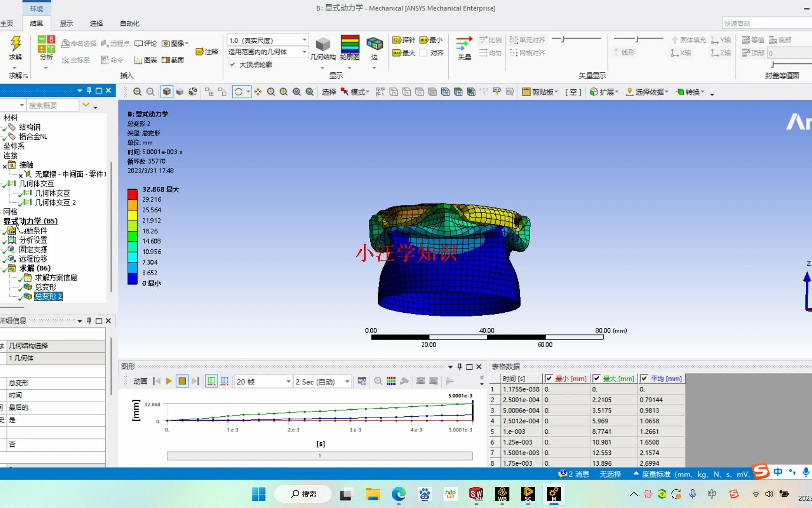This screenshot has height=508, width=812.
Task: Click the rotate view tool icon
Action: tap(239, 92)
